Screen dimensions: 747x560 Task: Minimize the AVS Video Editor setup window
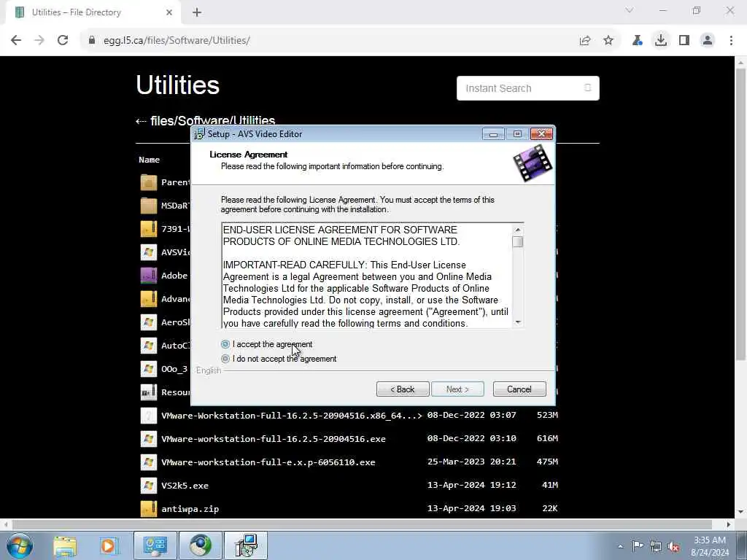click(x=493, y=134)
